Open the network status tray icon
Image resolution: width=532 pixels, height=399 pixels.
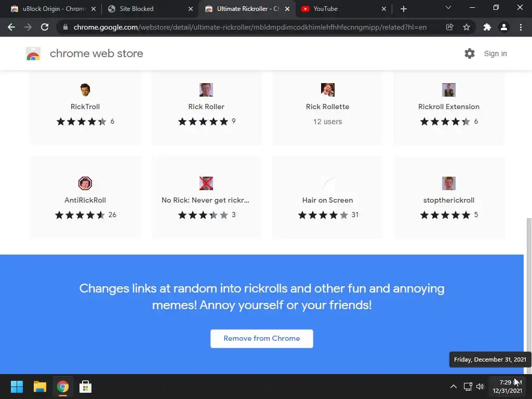click(x=468, y=387)
